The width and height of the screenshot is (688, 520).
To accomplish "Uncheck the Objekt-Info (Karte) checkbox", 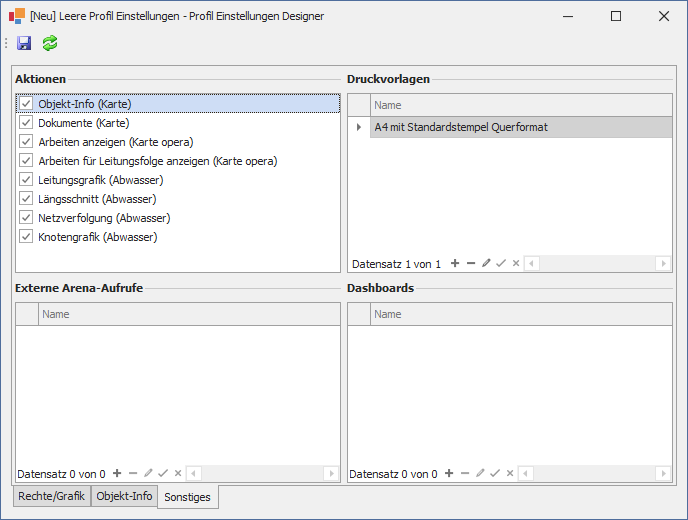I will tap(26, 104).
